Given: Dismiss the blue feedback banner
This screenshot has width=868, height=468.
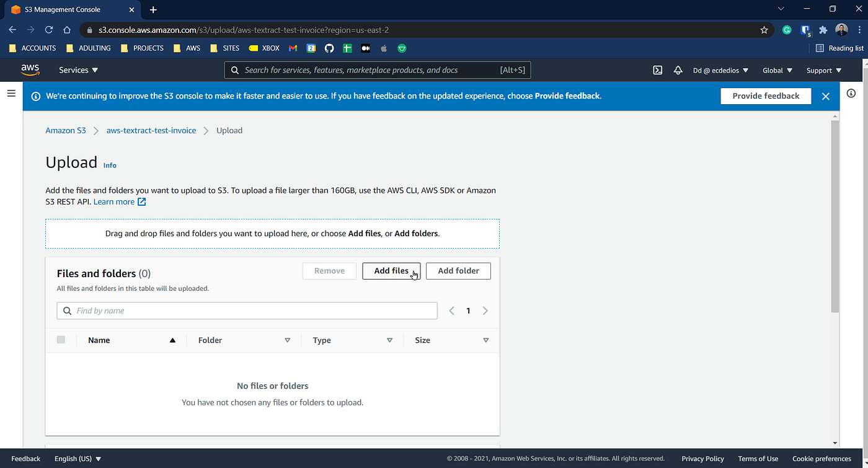Looking at the screenshot, I should 826,96.
